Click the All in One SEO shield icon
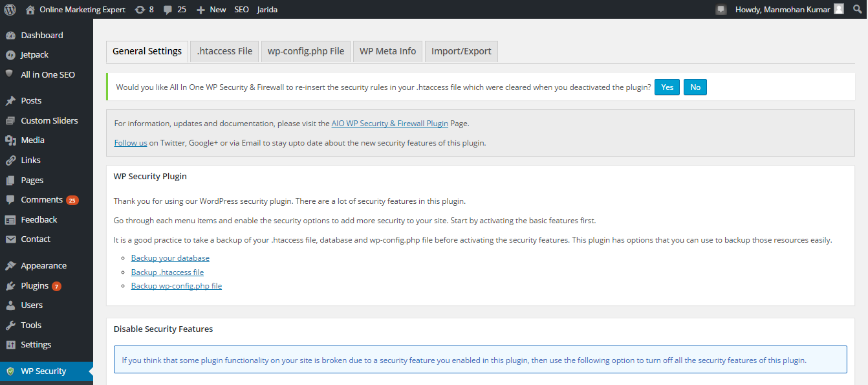Image resolution: width=868 pixels, height=385 pixels. point(10,74)
